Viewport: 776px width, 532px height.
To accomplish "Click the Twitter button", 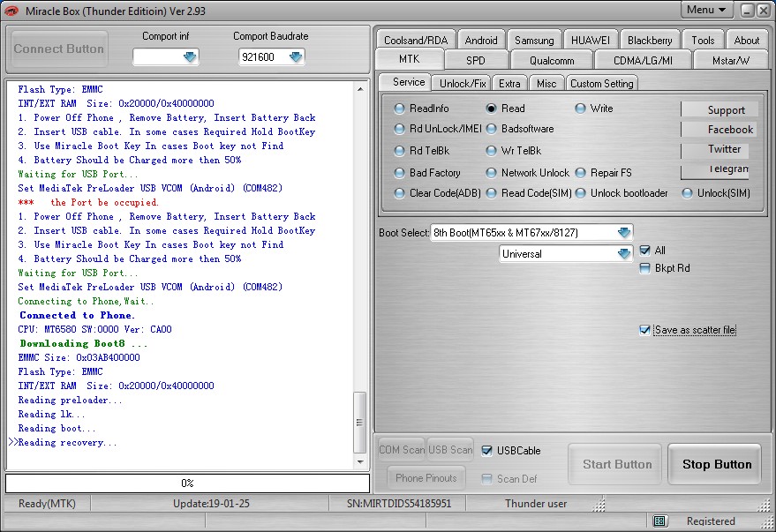I will pyautogui.click(x=715, y=149).
